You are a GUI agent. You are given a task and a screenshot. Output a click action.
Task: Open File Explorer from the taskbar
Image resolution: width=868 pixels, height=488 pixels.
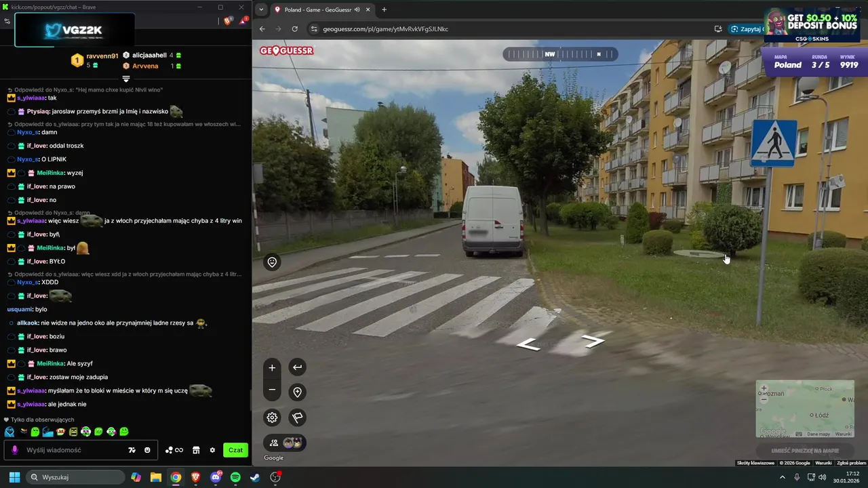tap(156, 477)
